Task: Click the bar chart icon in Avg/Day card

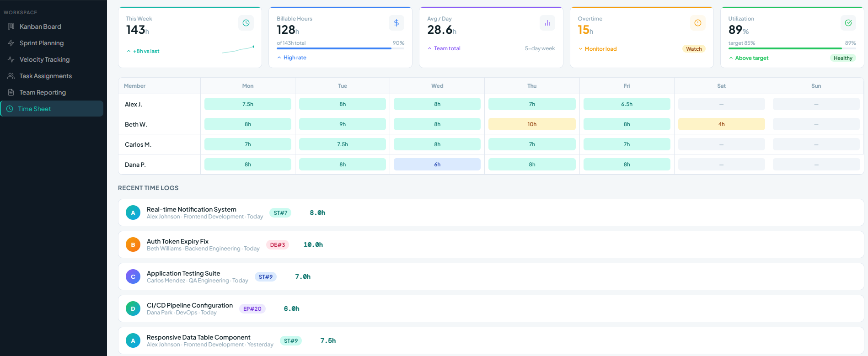Action: (547, 23)
